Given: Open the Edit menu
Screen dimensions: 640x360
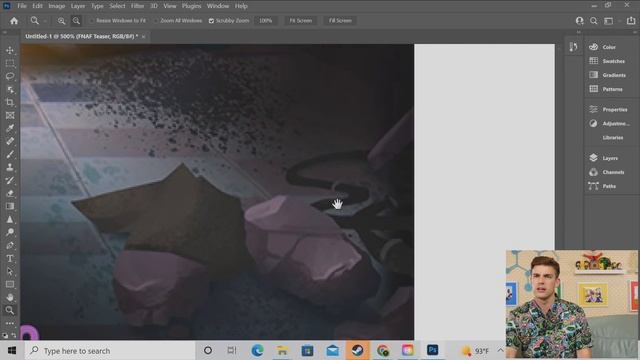Looking at the screenshot, I should point(37,6).
